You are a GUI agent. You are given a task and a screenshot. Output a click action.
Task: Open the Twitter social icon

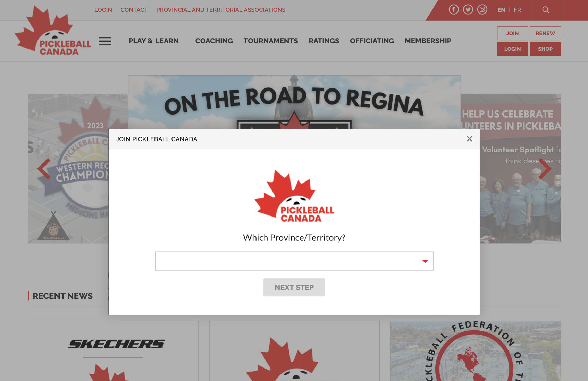pos(468,10)
